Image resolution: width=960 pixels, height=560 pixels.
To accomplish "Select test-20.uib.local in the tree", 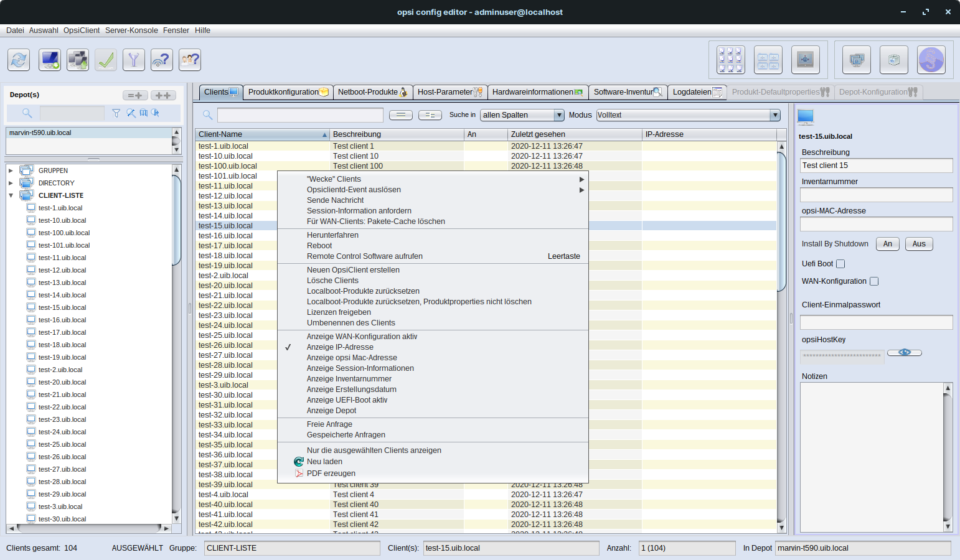I will [x=62, y=382].
